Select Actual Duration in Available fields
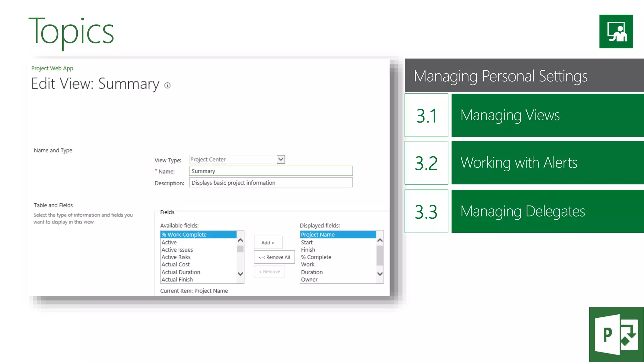 point(198,272)
